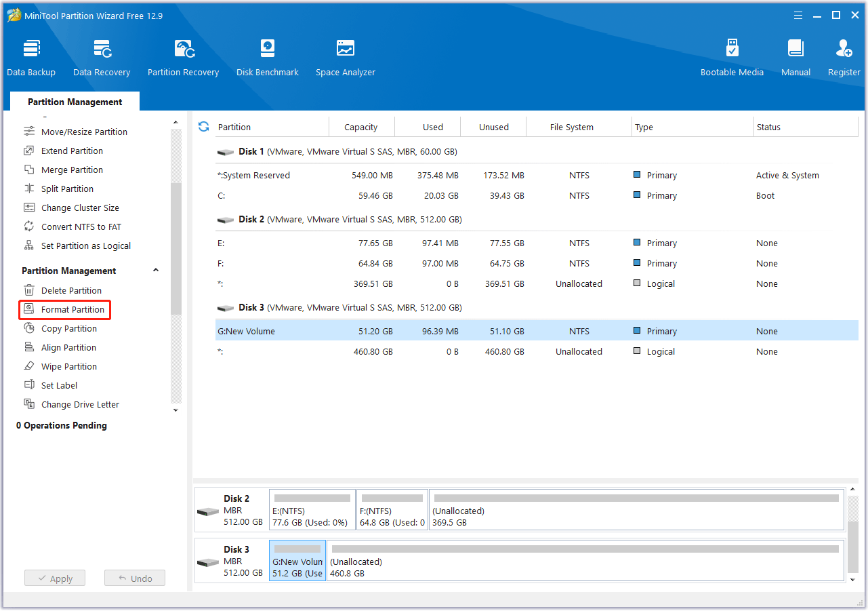Select Disk 3 in disk map panel

click(231, 561)
